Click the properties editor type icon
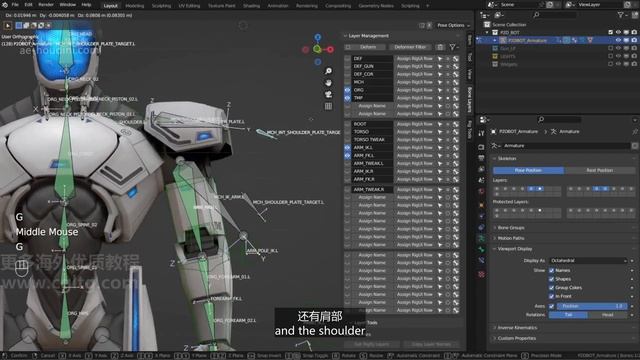The image size is (640, 360). click(484, 120)
